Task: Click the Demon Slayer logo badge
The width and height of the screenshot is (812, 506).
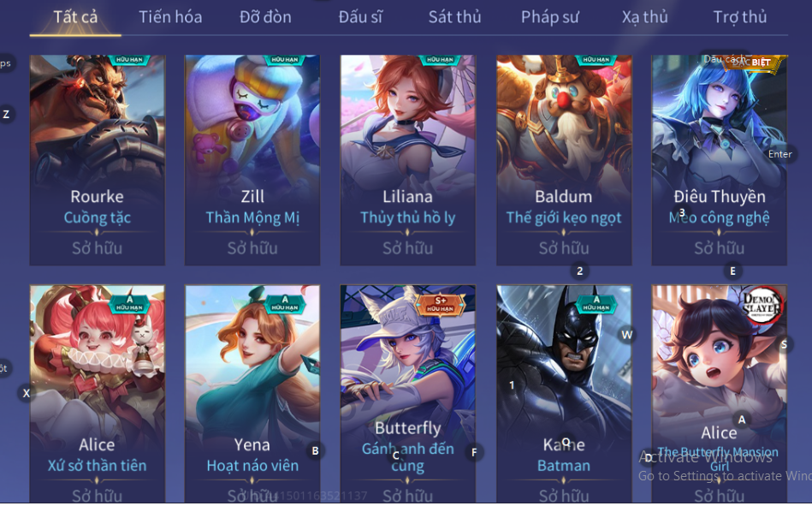Action: (762, 305)
